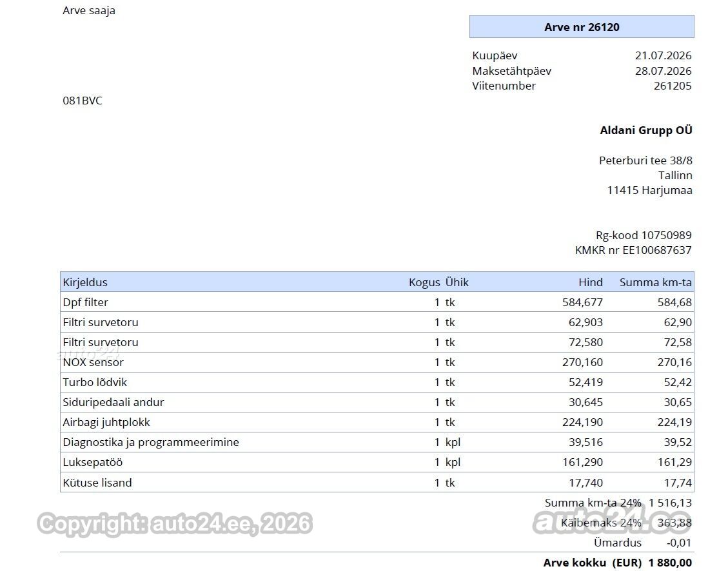Select the 'Luksepatöö' row description

click(93, 463)
